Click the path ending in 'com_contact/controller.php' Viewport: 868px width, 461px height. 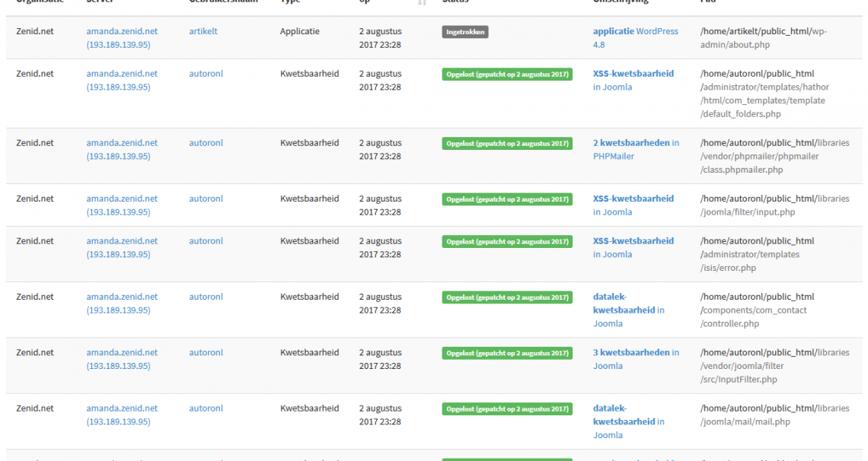pyautogui.click(x=758, y=310)
